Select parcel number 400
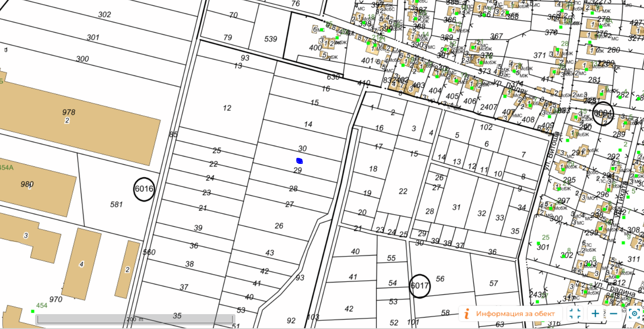Image resolution: width=644 pixels, height=329 pixels. tap(315, 48)
